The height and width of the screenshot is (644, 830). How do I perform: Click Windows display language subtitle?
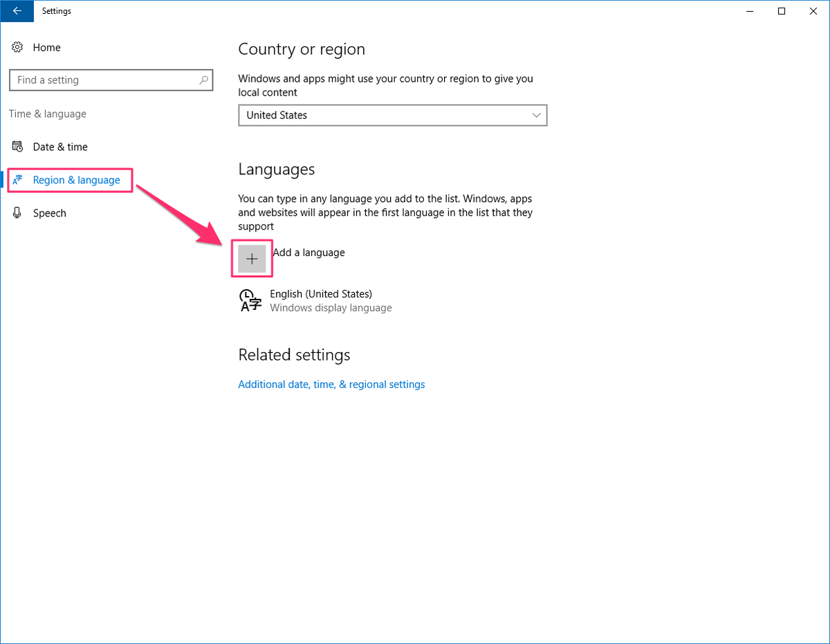(331, 308)
